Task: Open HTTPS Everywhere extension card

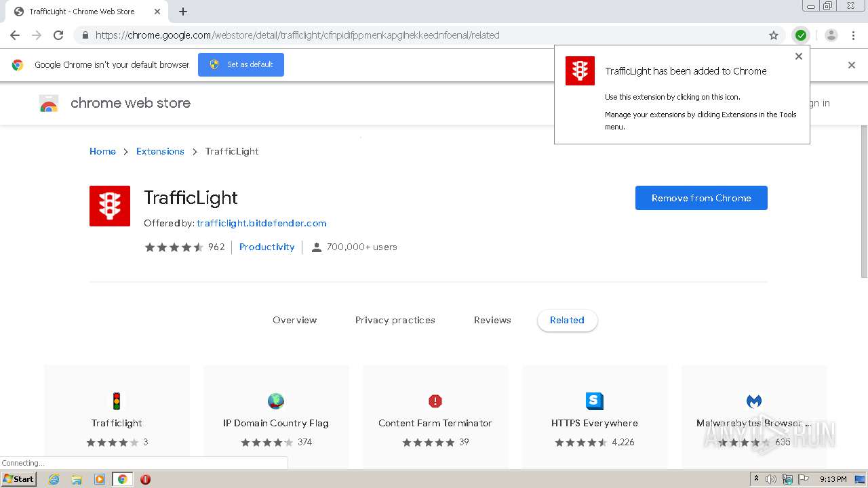Action: coord(595,416)
